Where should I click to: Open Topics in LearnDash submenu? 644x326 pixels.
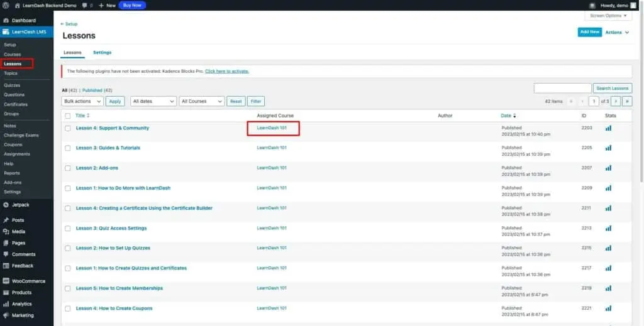(x=11, y=73)
